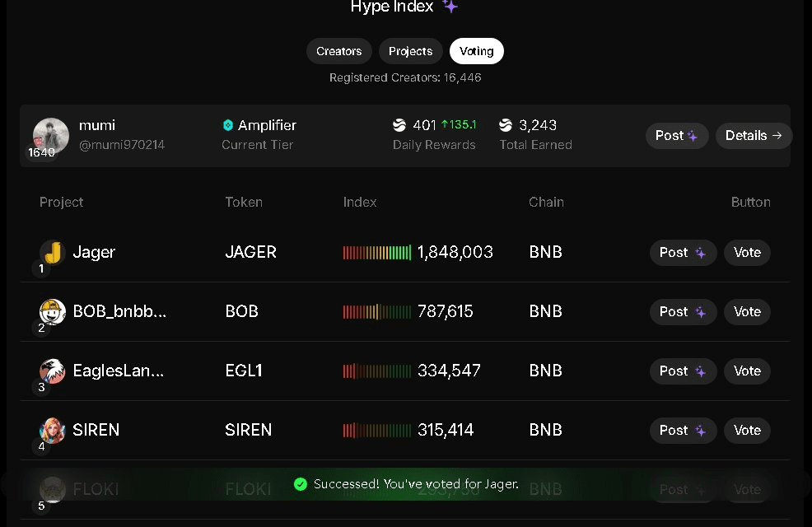Click Jager's hype index bar
The height and width of the screenshot is (527, 812).
pos(377,253)
